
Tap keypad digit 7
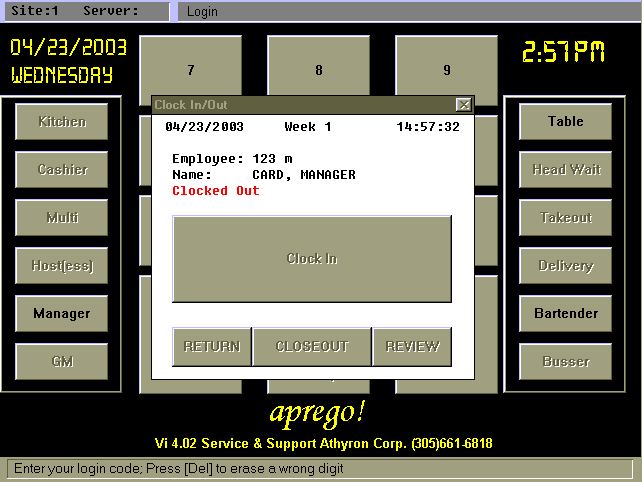tap(191, 66)
